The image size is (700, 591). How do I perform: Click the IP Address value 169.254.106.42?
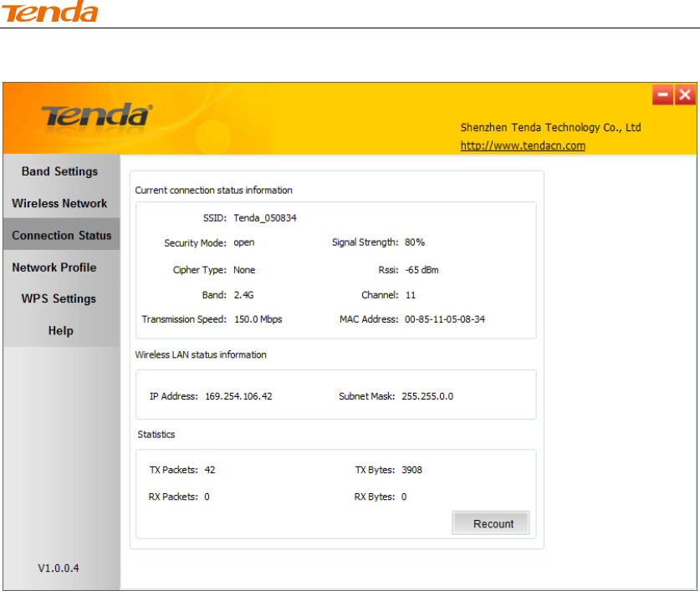point(238,396)
